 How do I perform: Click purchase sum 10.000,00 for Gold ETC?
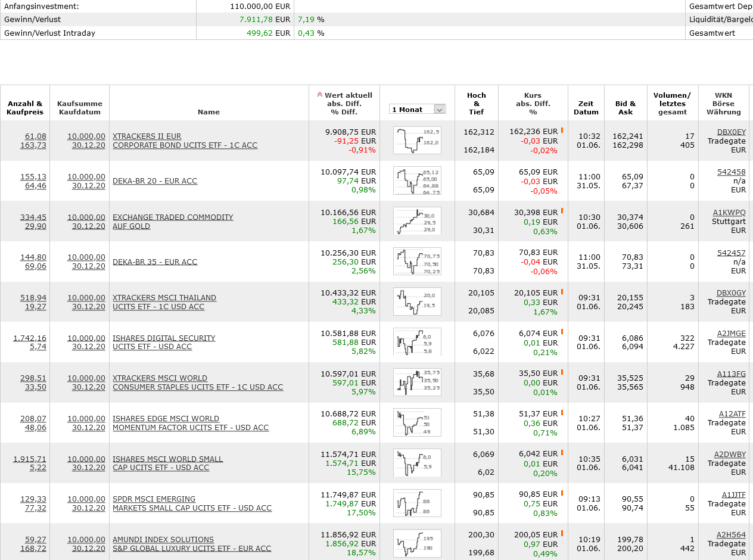pos(86,217)
